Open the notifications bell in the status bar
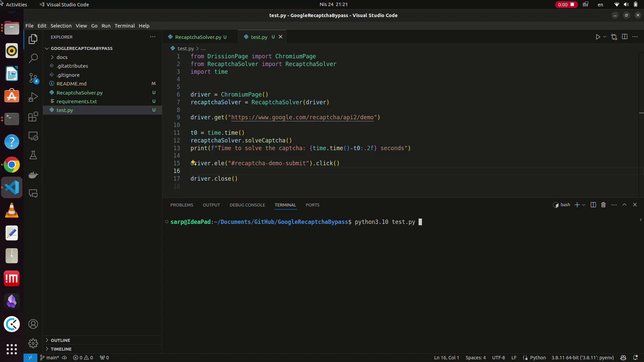This screenshot has width=644, height=362. [x=635, y=358]
